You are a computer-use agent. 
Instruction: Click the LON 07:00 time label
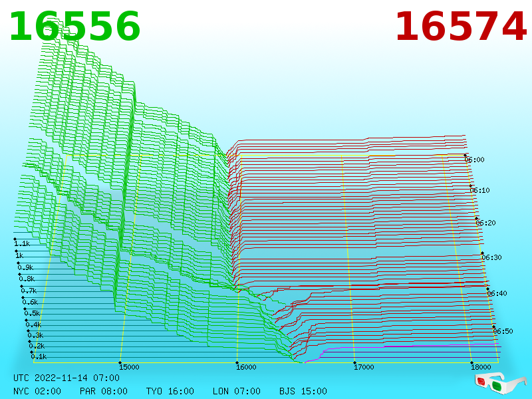[237, 391]
